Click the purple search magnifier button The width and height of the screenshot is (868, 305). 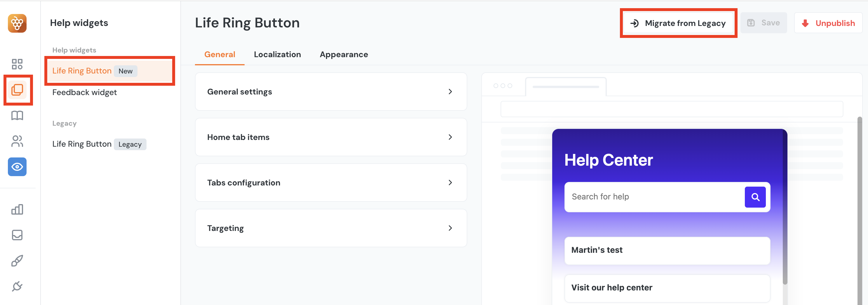pos(755,197)
